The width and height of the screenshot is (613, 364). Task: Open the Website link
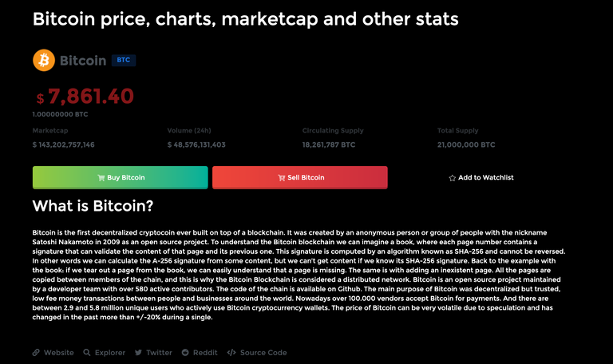(x=58, y=352)
